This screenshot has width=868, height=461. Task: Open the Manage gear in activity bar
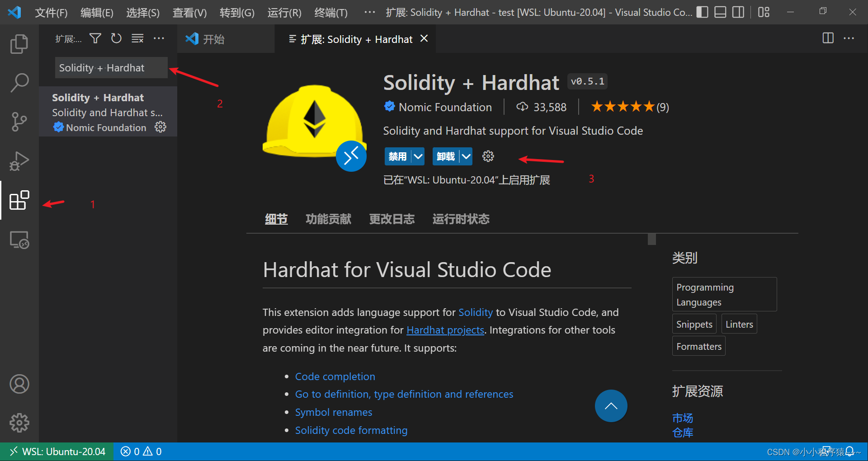(x=19, y=423)
